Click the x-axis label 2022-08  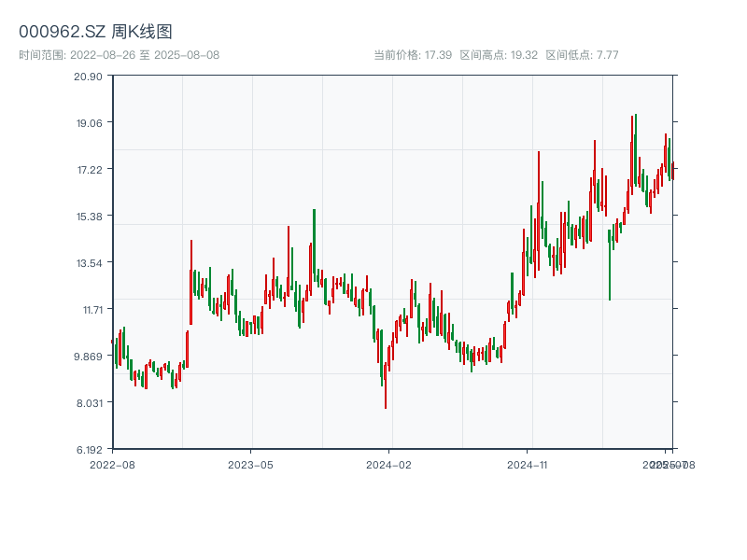pyautogui.click(x=112, y=465)
